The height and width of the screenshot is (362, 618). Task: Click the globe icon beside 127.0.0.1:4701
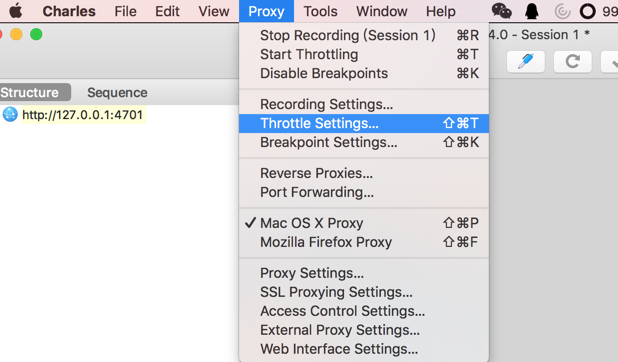(10, 114)
